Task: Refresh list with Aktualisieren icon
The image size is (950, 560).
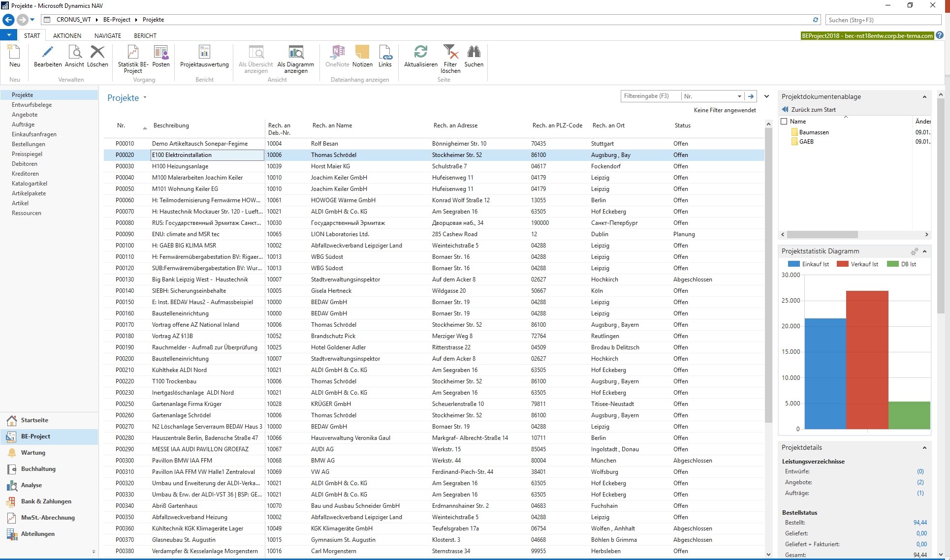Action: 420,52
